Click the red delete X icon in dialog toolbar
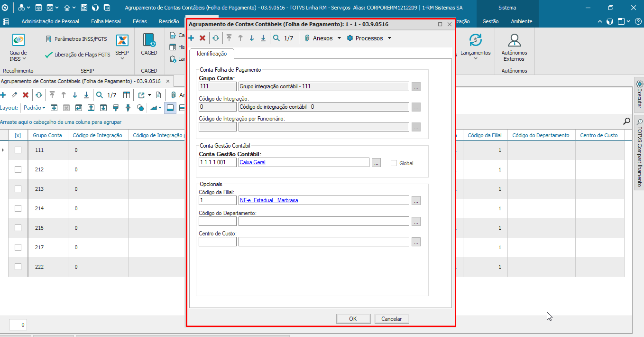The image size is (644, 337). point(202,38)
